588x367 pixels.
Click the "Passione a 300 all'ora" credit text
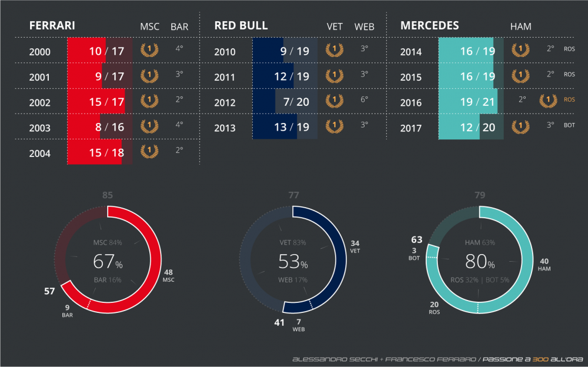(533, 359)
